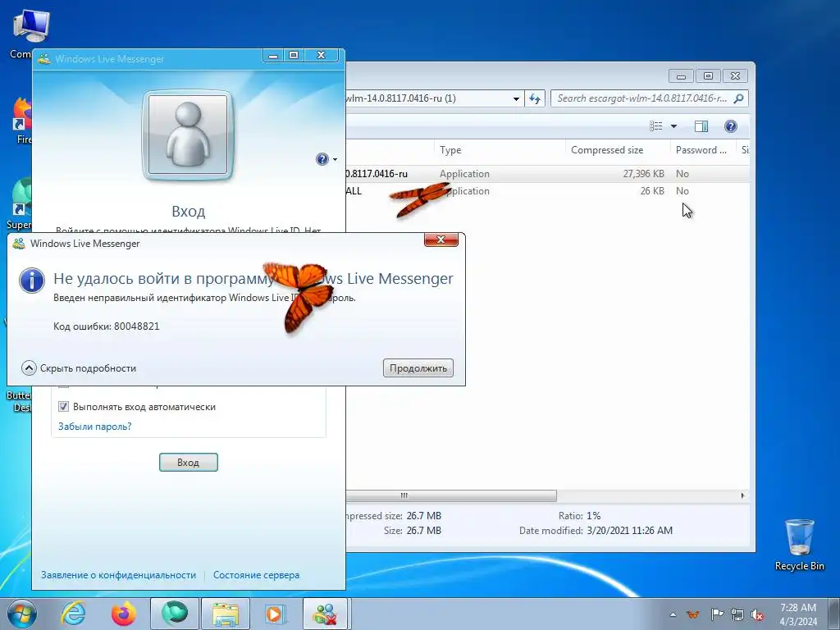Open address bar history dropdown in Explorer

click(x=516, y=98)
